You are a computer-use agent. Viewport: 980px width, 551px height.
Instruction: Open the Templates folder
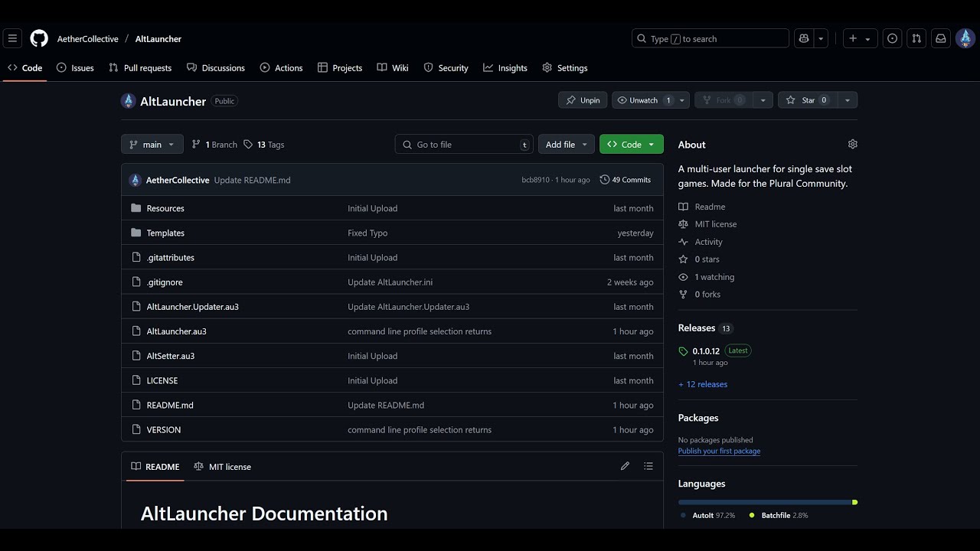click(x=165, y=233)
